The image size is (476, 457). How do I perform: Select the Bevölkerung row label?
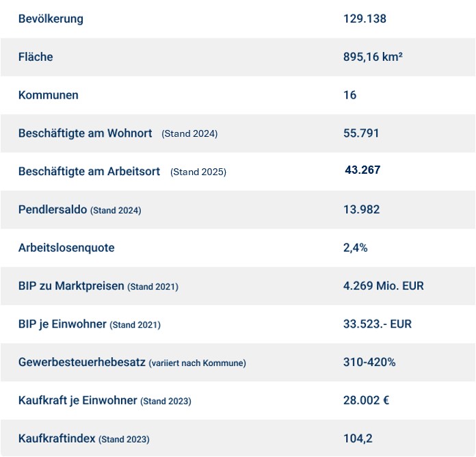(x=51, y=19)
